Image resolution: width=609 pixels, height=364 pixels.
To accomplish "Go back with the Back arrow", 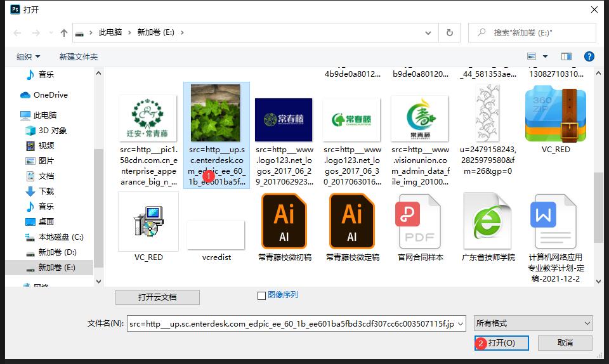I will pyautogui.click(x=18, y=33).
